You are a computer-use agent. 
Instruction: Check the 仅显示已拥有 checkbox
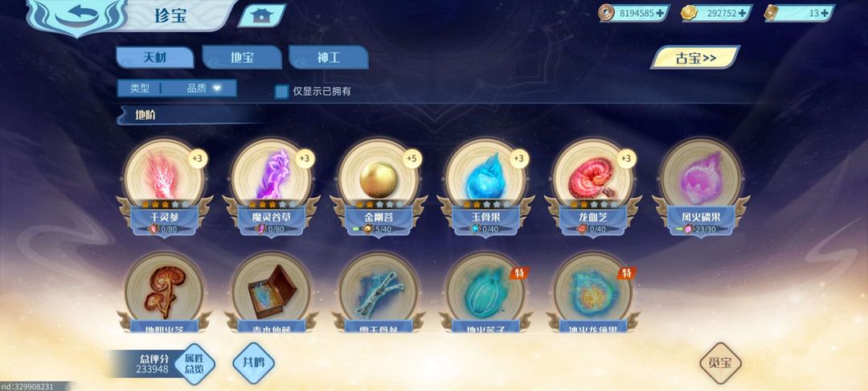(282, 92)
